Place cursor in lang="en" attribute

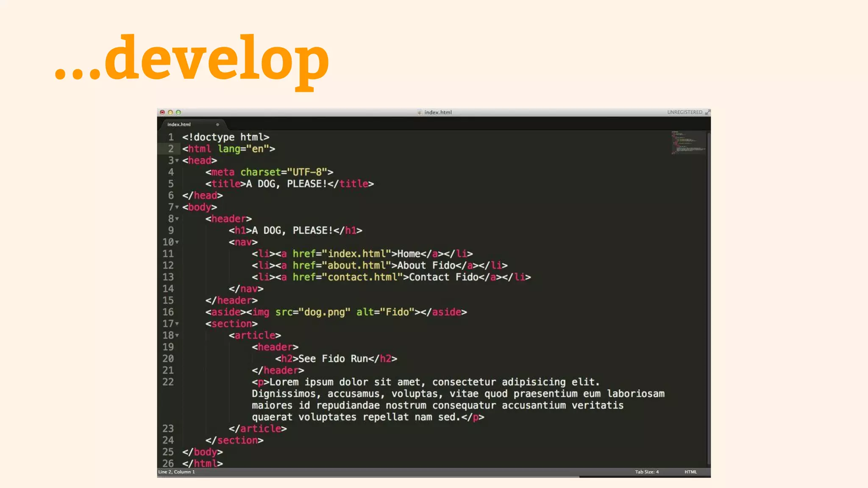click(244, 149)
